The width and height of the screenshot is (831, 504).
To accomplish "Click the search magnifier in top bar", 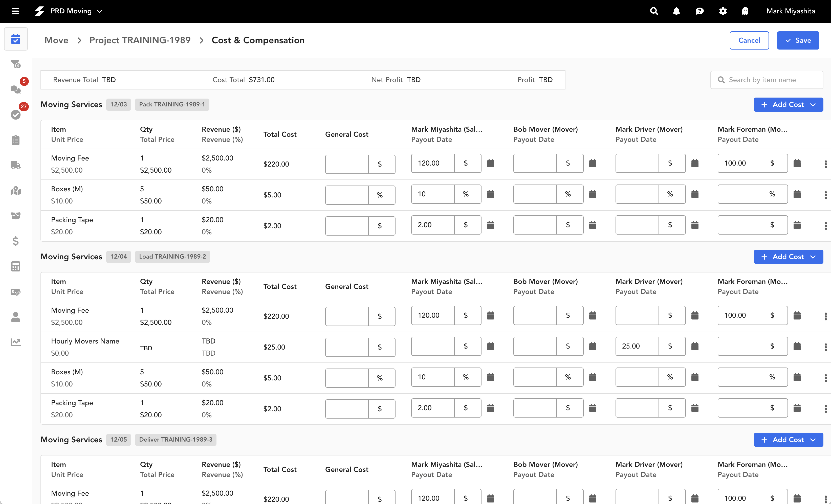I will click(x=654, y=11).
